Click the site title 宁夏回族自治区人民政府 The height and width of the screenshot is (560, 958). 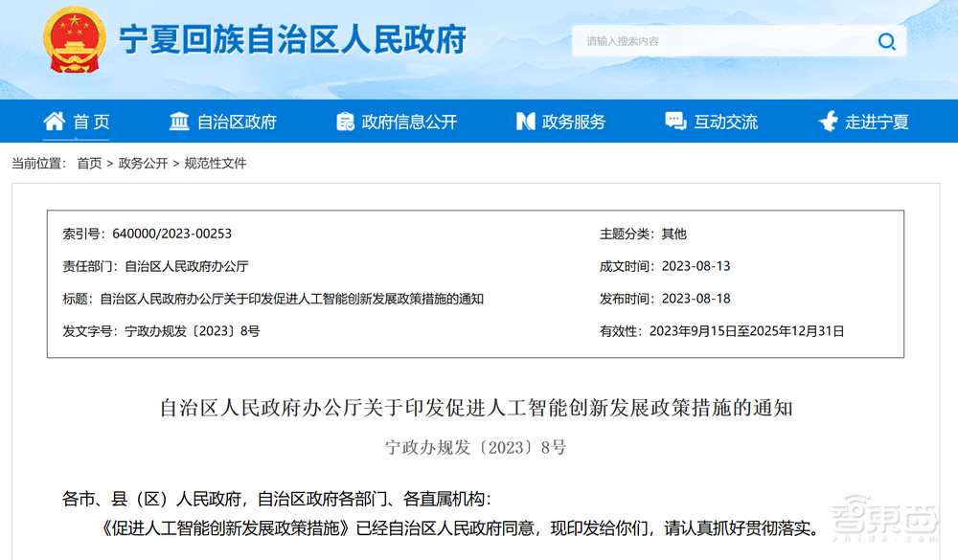point(295,40)
